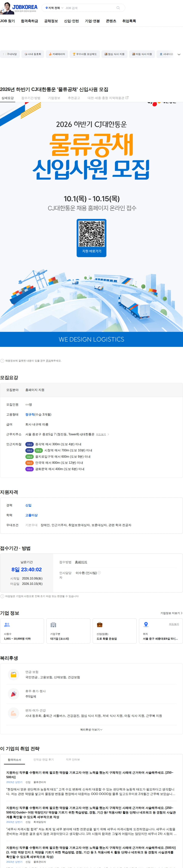Click the 지원 바로가기 button

pyautogui.click(x=92, y=251)
